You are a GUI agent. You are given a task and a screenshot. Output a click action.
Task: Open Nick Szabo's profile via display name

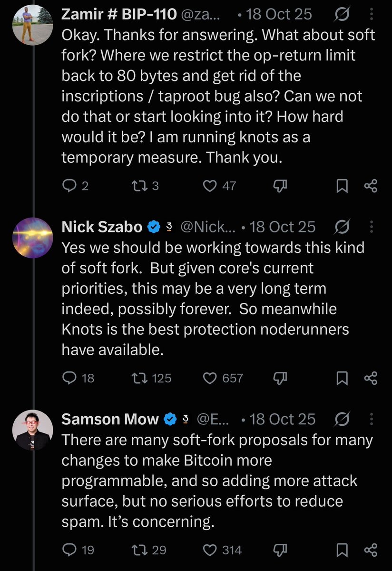pyautogui.click(x=102, y=227)
